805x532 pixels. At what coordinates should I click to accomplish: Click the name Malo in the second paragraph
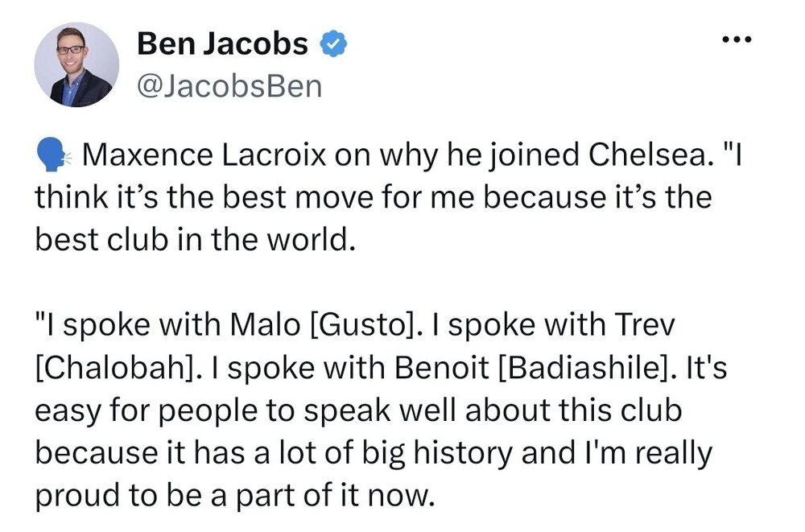point(266,325)
